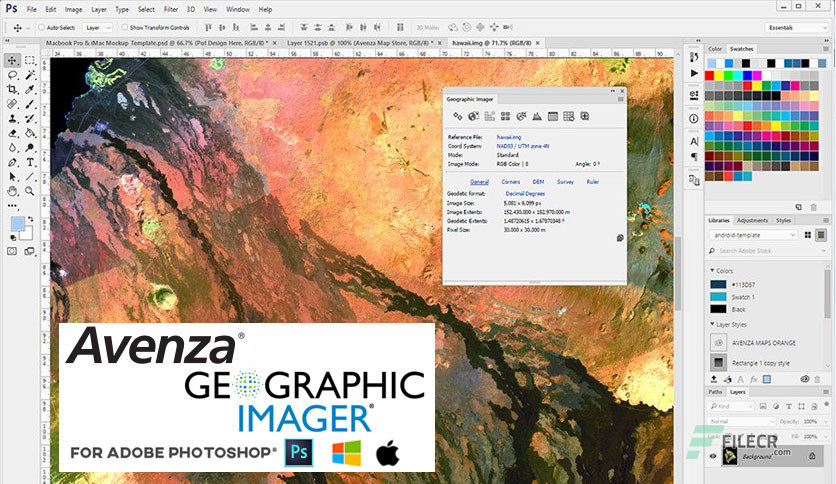Image resolution: width=836 pixels, height=484 pixels.
Task: Switch foreground and background colors
Action: pyautogui.click(x=31, y=219)
